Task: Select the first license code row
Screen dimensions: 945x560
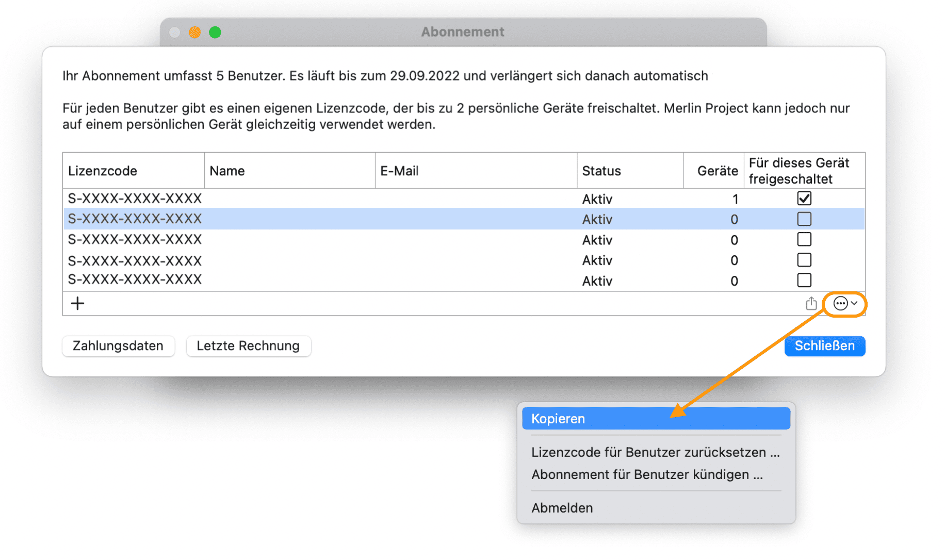Action: pos(135,199)
